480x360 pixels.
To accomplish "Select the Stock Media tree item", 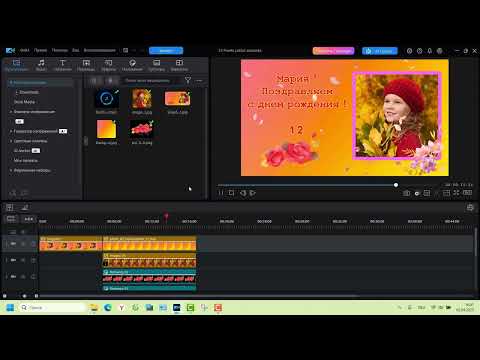I will pyautogui.click(x=24, y=102).
